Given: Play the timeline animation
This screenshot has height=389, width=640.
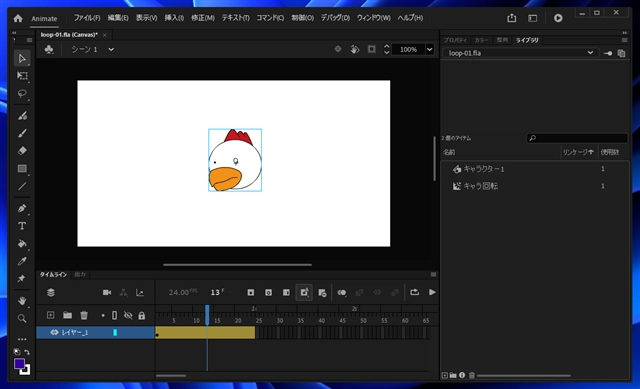Looking at the screenshot, I should click(432, 292).
